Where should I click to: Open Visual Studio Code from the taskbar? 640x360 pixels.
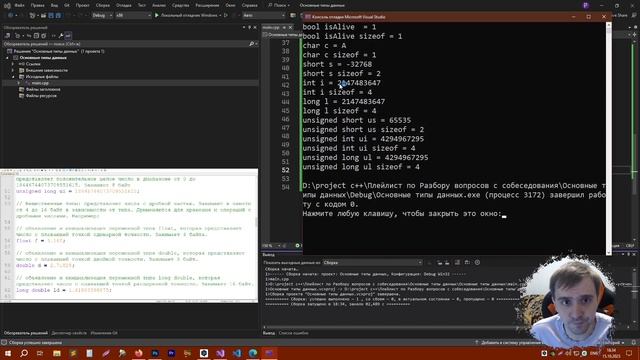tap(237, 353)
